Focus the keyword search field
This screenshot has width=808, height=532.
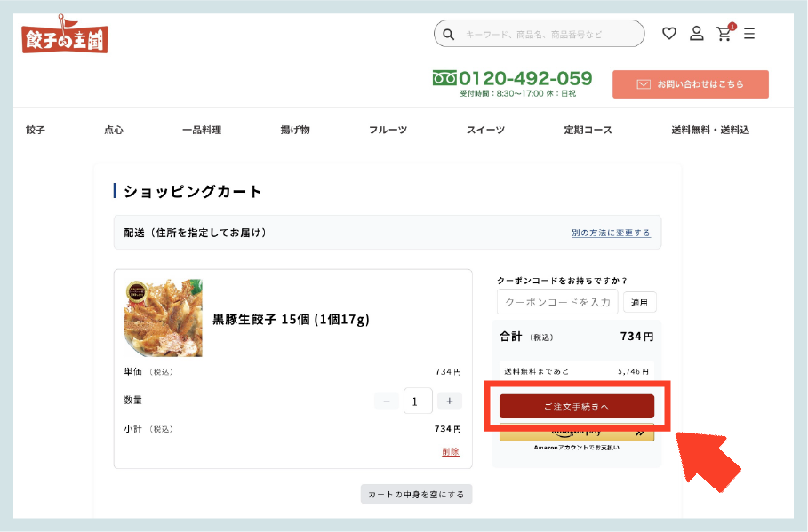(539, 34)
